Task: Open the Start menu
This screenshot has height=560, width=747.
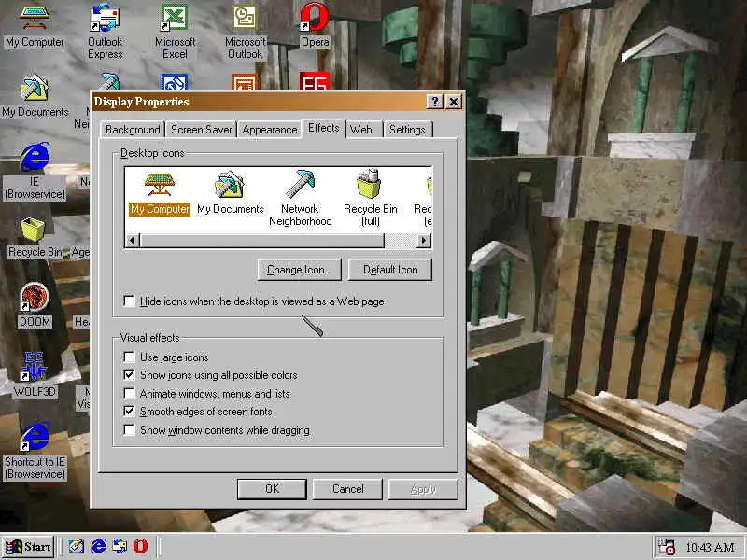Action: coord(28,546)
